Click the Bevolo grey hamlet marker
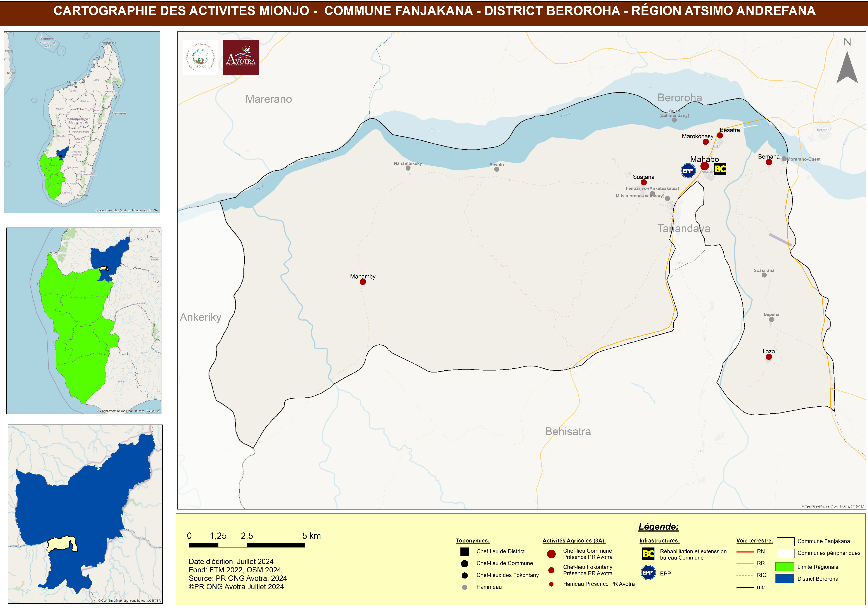Screen dimensions: 868x613 [496, 169]
